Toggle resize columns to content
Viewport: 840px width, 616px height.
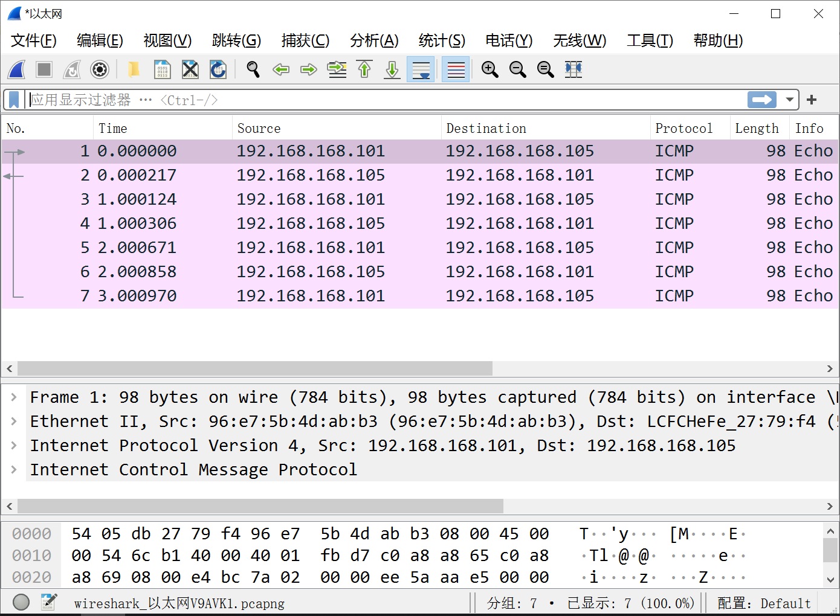(x=573, y=69)
